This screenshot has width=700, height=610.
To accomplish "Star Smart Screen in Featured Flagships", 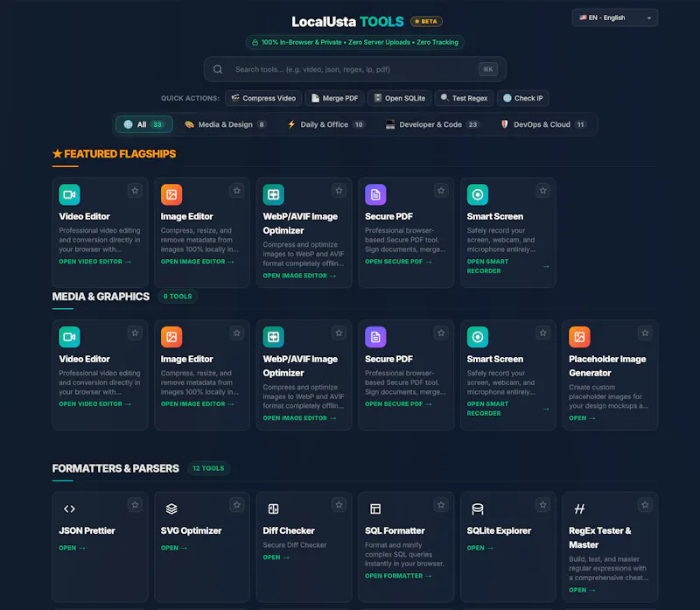I will [542, 191].
